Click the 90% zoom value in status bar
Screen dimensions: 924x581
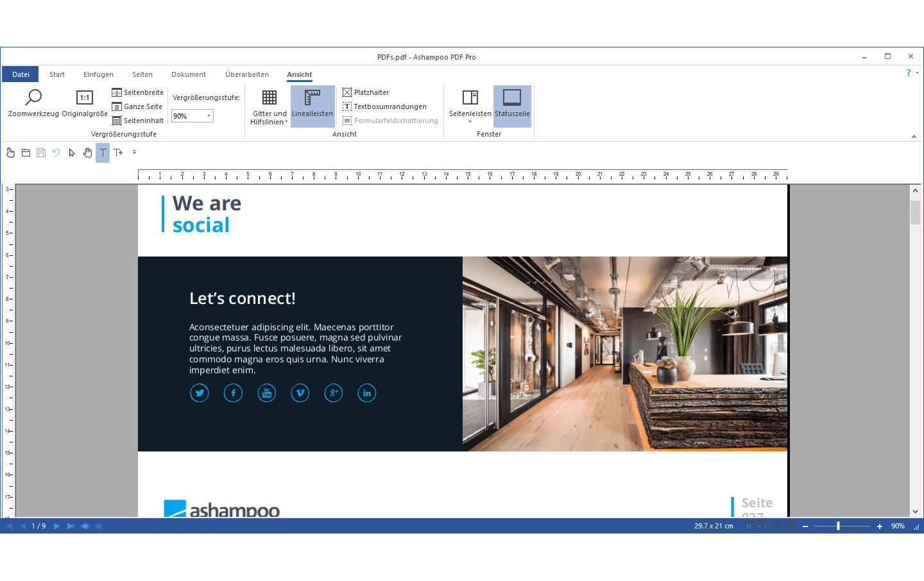898,526
